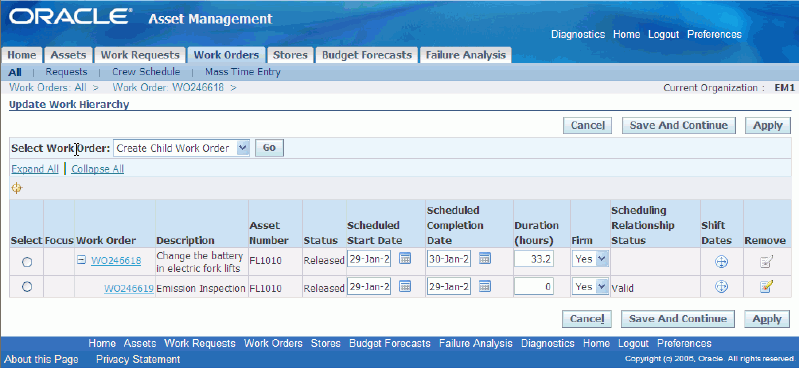Click the WO246618 scheduled start date field

[369, 259]
